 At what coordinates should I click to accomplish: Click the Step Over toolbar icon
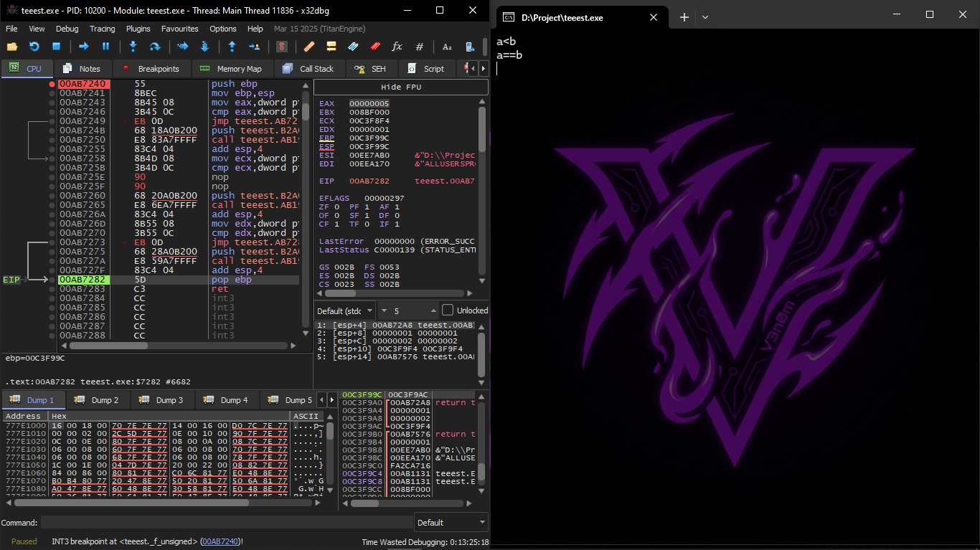[x=154, y=47]
